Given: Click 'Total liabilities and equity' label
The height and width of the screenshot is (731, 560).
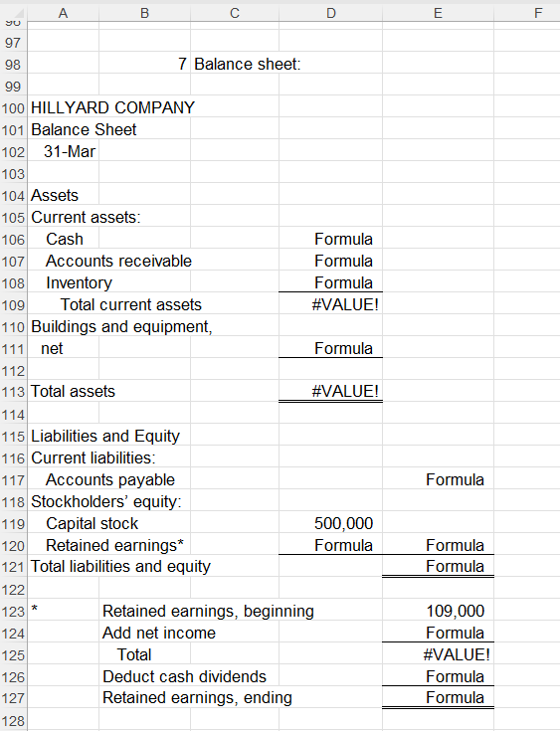Looking at the screenshot, I should [120, 567].
